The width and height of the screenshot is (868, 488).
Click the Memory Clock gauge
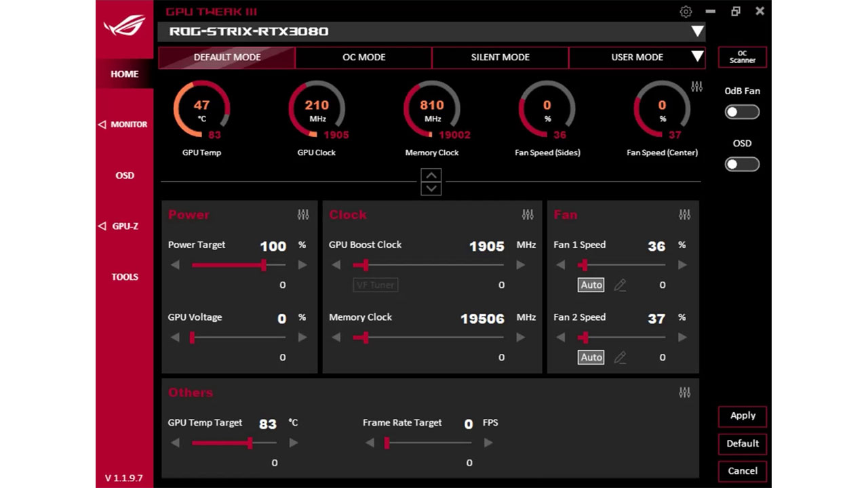tap(432, 109)
